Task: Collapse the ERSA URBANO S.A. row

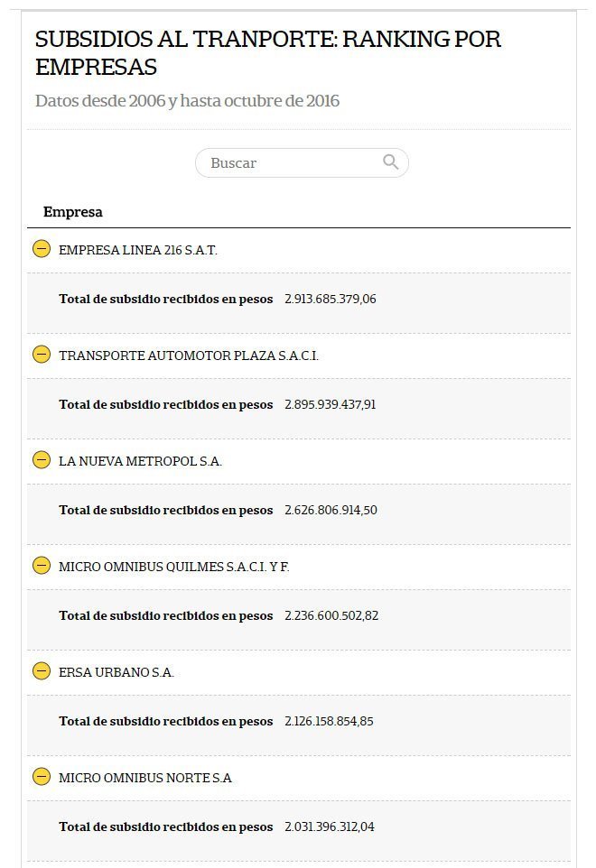Action: point(42,671)
